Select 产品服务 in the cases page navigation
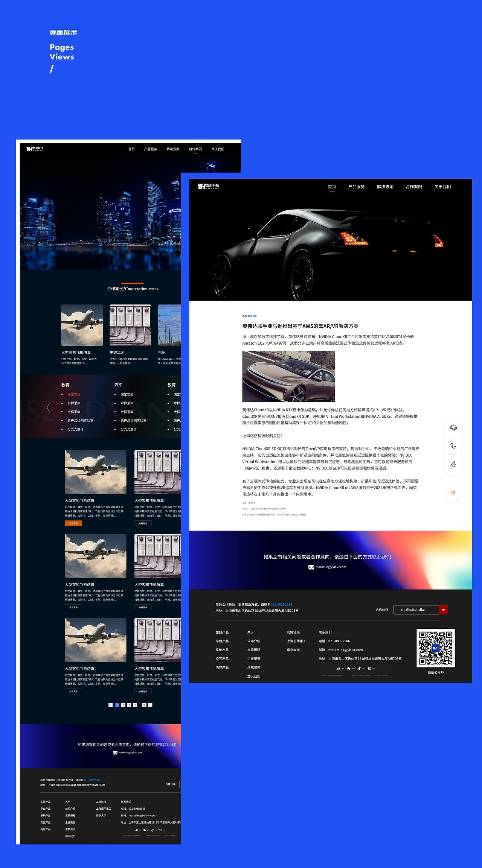 tap(151, 149)
